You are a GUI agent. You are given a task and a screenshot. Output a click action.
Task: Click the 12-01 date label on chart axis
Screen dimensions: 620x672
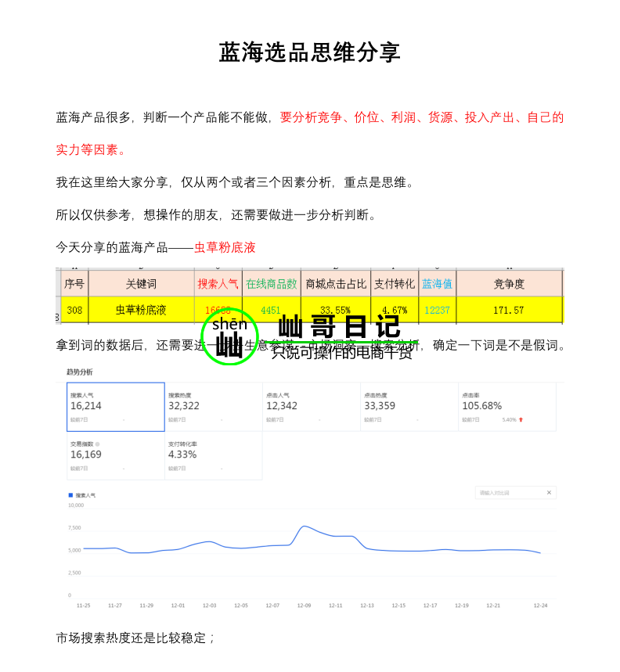(178, 606)
